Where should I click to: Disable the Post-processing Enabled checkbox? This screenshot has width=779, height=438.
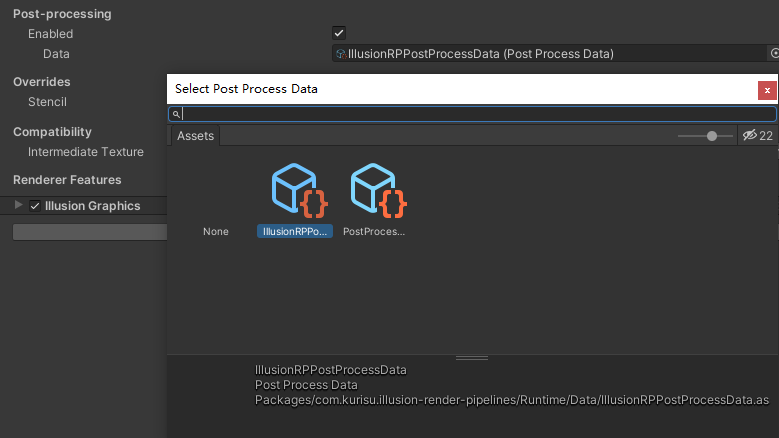click(x=339, y=33)
